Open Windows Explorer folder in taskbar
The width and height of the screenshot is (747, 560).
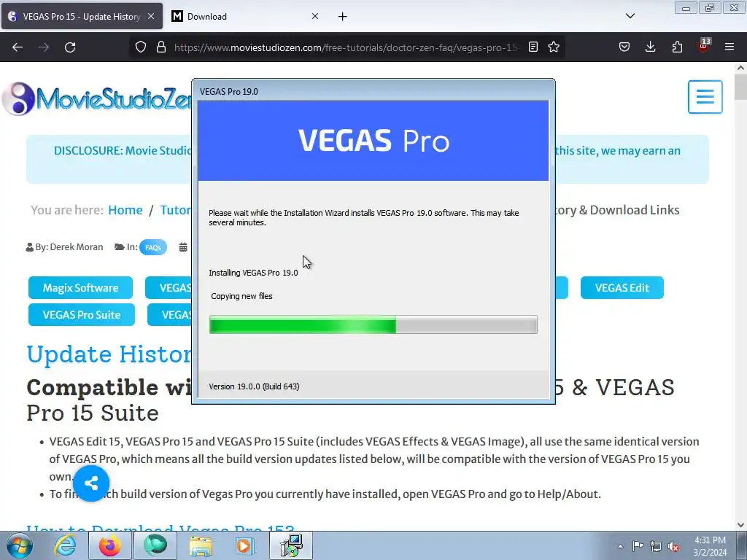click(x=201, y=545)
